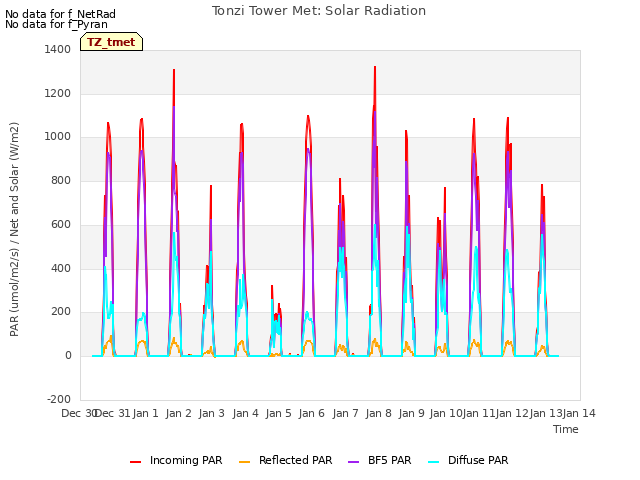Click the Jan 5 x-axis tick label
Screen dimensions: 640x480
tap(278, 413)
